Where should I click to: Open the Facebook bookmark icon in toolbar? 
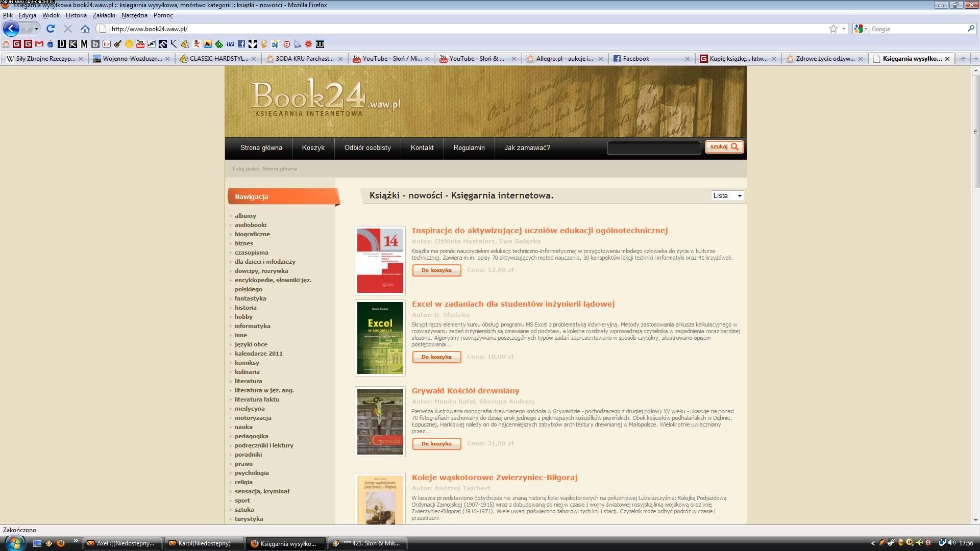(241, 44)
